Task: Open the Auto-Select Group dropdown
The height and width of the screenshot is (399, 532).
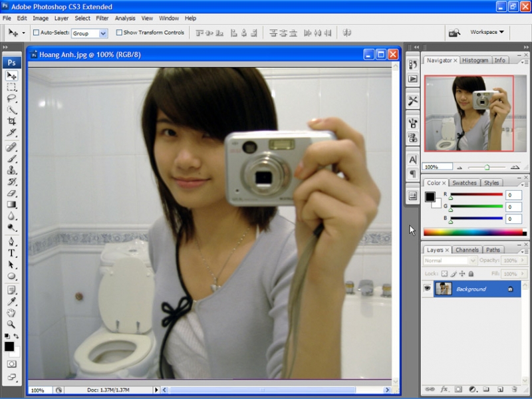Action: point(103,33)
